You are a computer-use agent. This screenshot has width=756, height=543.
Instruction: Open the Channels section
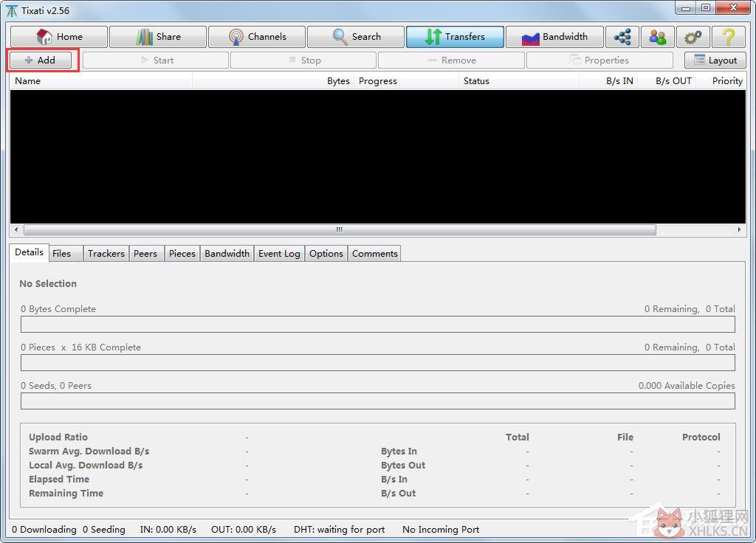point(257,37)
